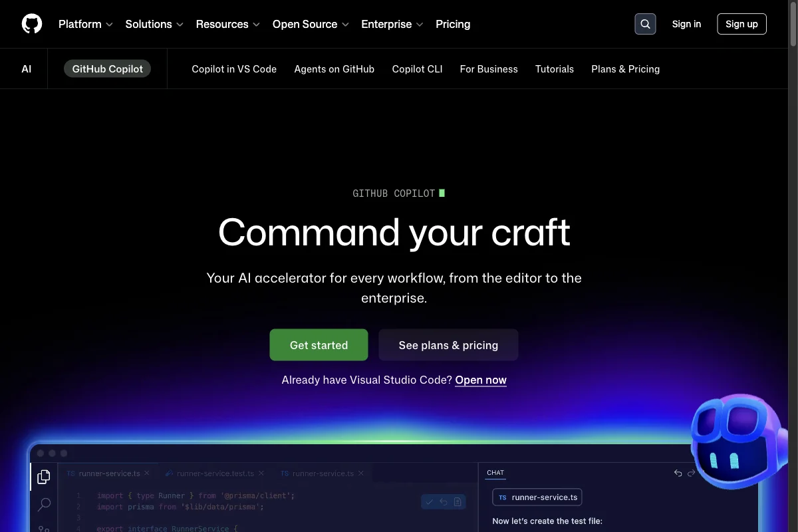Click the runner-service.ts chip in chat
Screen dimensions: 798x532
point(537,497)
